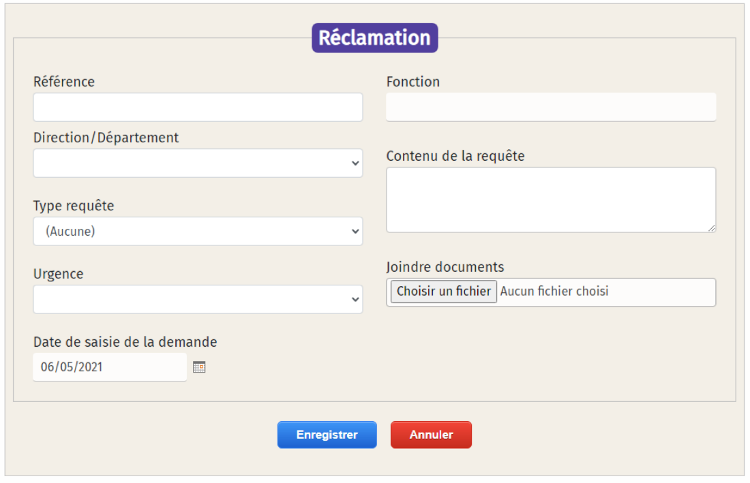Click the Type requête label
Viewport: 750px width, 483px height.
coord(74,206)
